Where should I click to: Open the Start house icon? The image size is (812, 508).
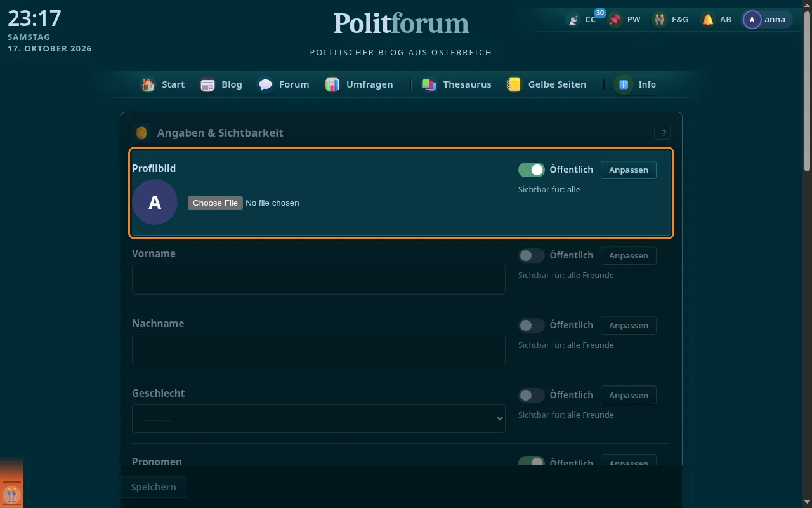(x=148, y=84)
